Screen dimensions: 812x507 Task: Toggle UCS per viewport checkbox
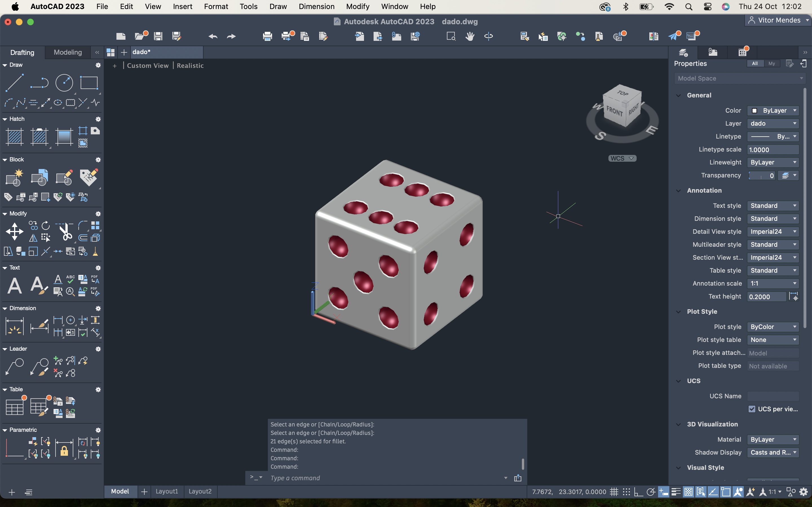coord(752,409)
